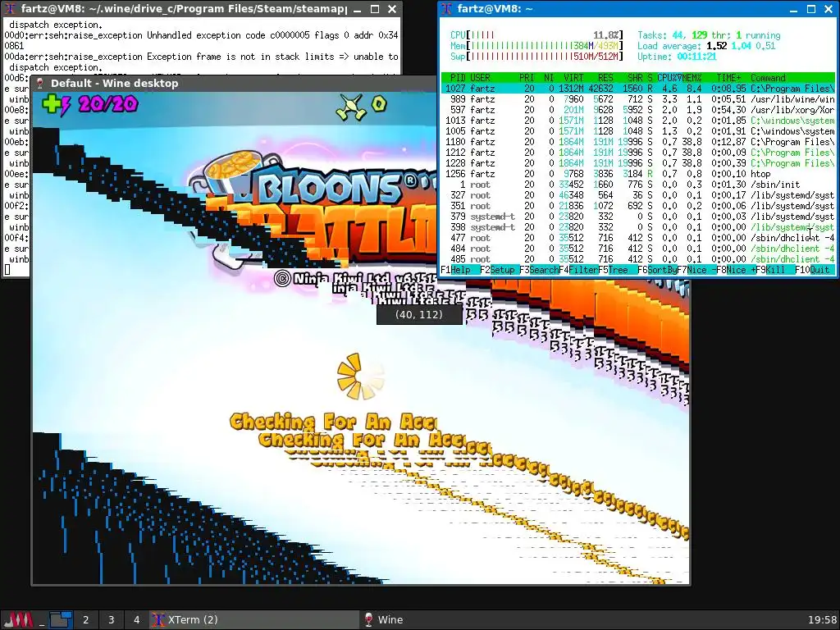Click the Default - Wine desktop title bar
This screenshot has height=630, width=840.
tap(234, 83)
